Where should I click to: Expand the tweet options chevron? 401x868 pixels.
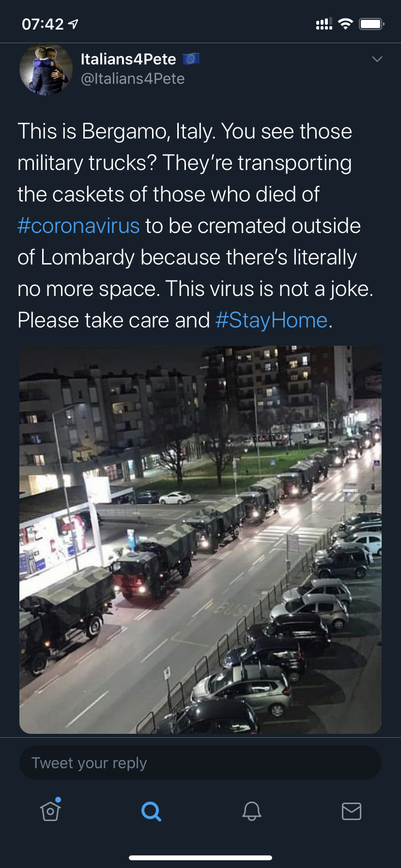coord(377,59)
